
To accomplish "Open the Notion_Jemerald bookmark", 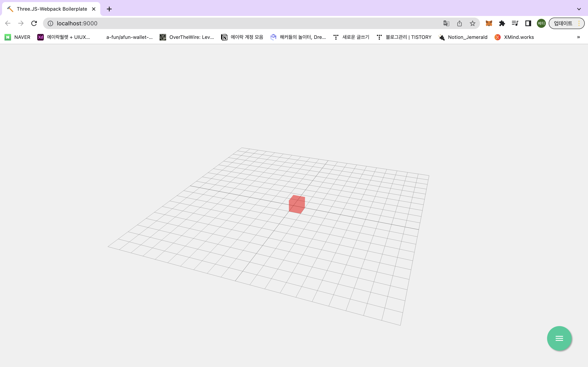I will [x=463, y=37].
